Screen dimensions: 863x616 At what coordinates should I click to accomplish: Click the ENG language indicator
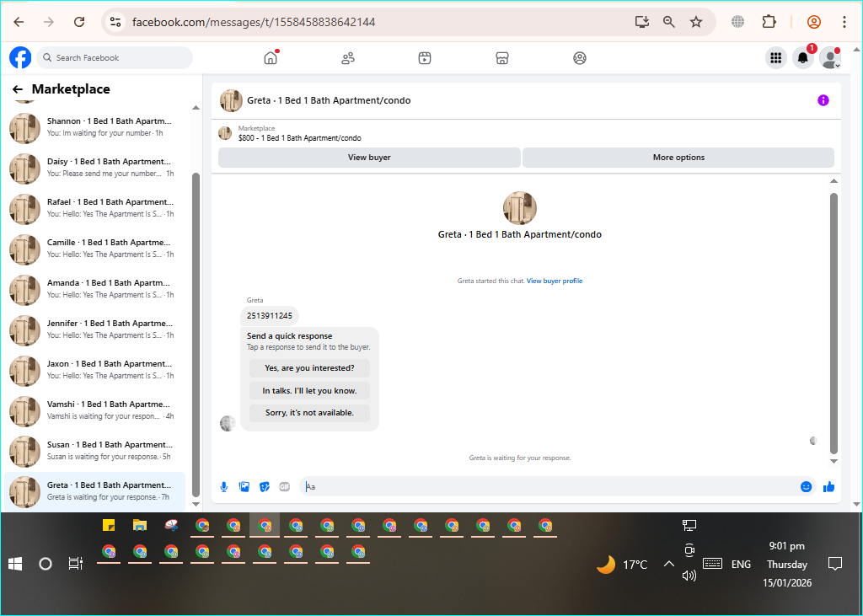(741, 565)
